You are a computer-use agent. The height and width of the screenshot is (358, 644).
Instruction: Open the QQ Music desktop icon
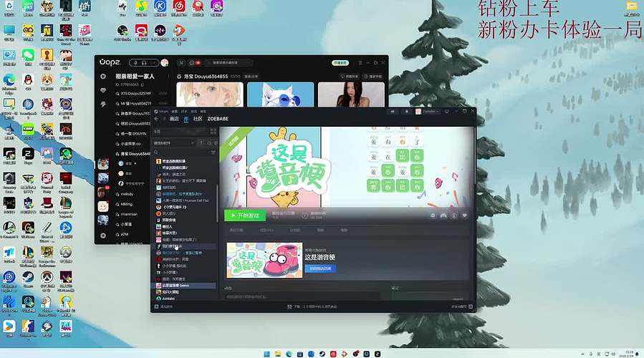(141, 7)
